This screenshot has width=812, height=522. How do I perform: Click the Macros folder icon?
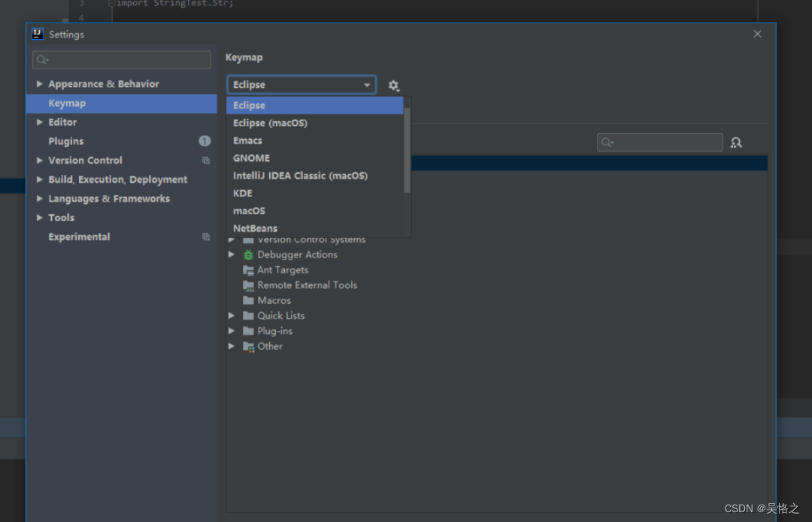(x=249, y=300)
